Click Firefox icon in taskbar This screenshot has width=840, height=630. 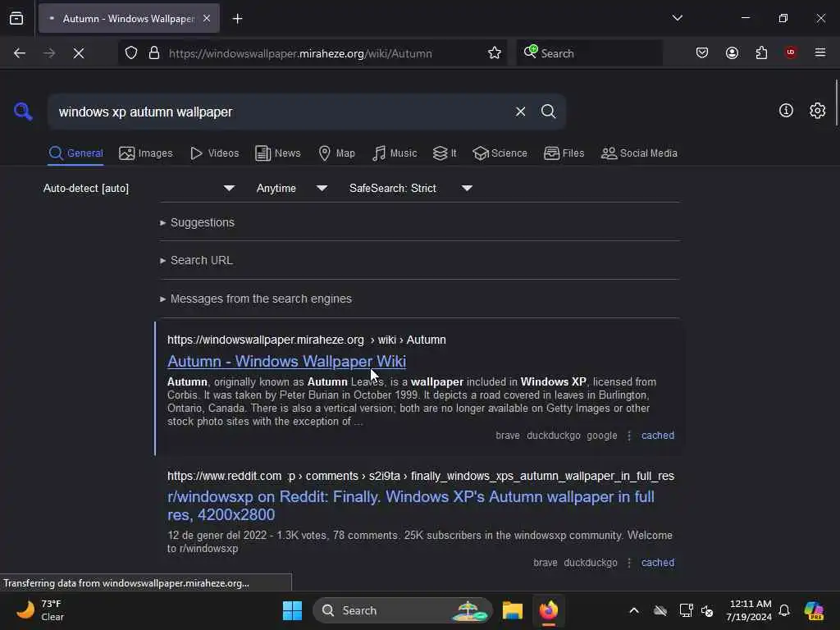pyautogui.click(x=549, y=610)
